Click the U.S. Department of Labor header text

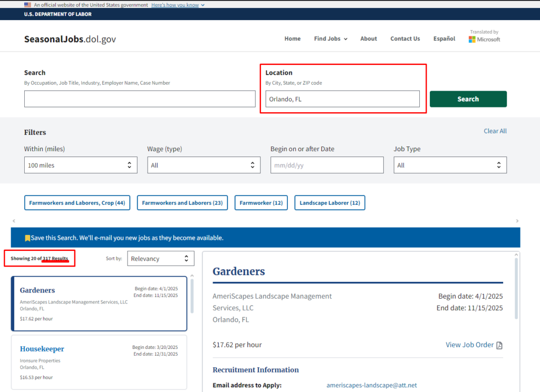pyautogui.click(x=58, y=14)
